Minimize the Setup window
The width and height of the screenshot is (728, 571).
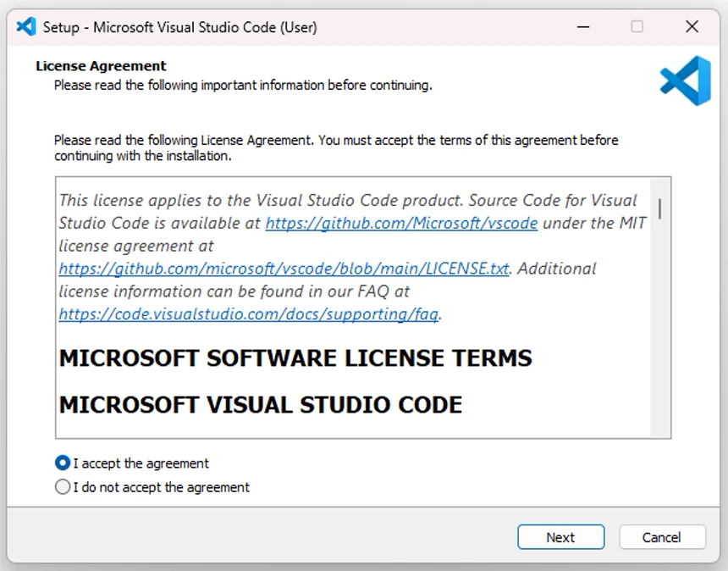[583, 27]
